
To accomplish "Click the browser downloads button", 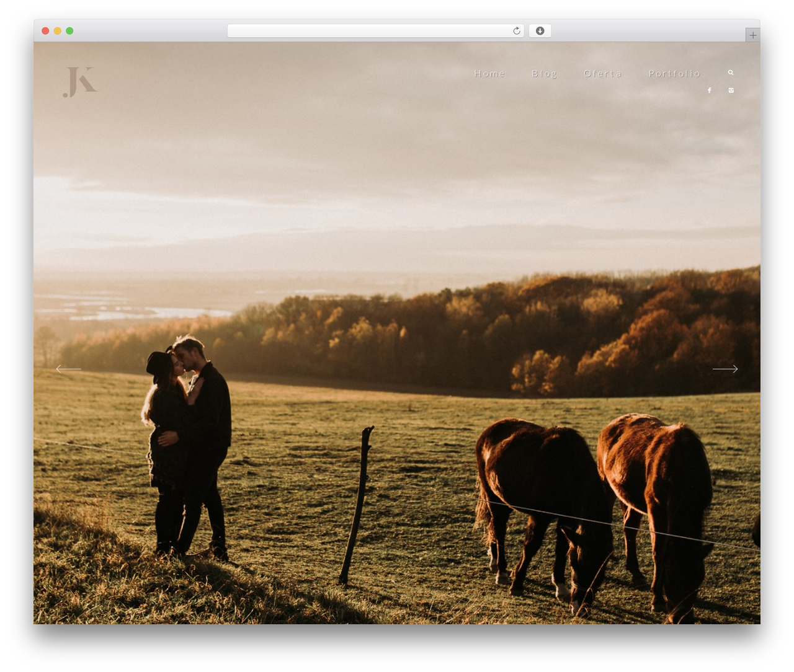I will [x=540, y=31].
